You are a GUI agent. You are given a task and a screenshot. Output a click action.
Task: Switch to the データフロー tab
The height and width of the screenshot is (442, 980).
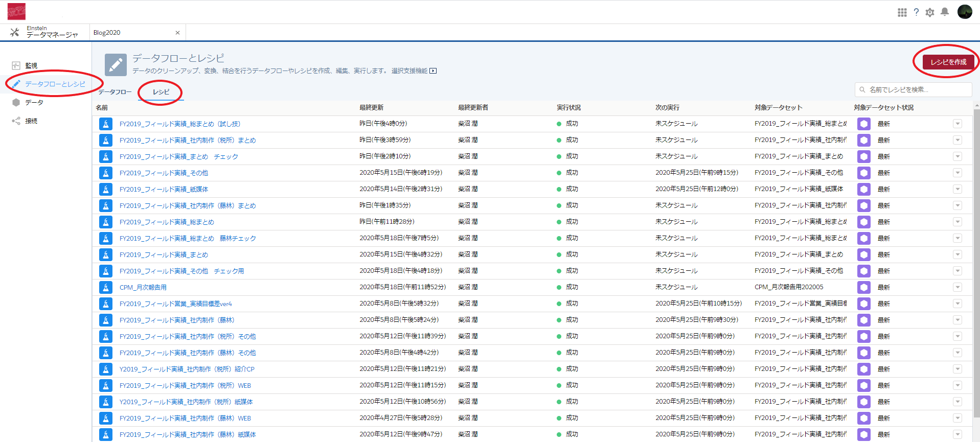click(x=115, y=92)
